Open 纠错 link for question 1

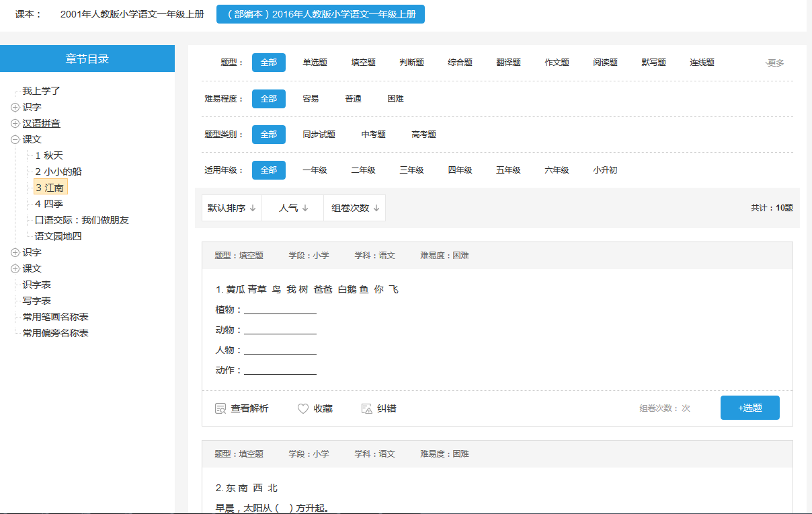pos(379,408)
